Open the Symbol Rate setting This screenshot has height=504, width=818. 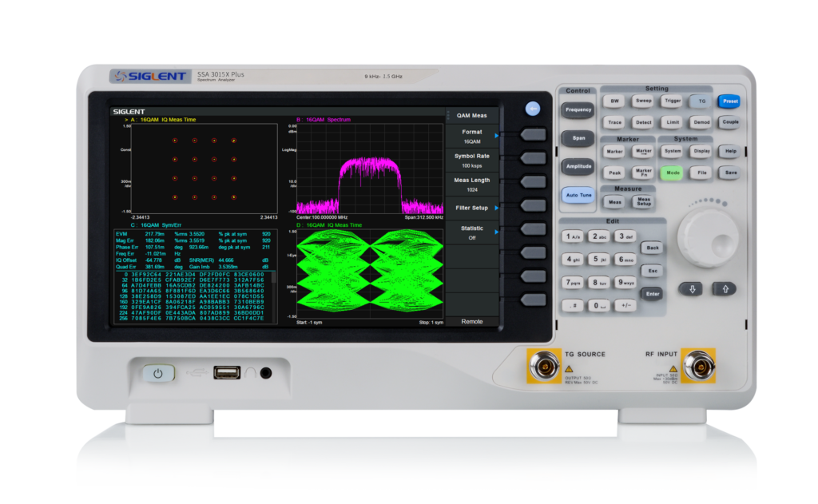click(471, 161)
